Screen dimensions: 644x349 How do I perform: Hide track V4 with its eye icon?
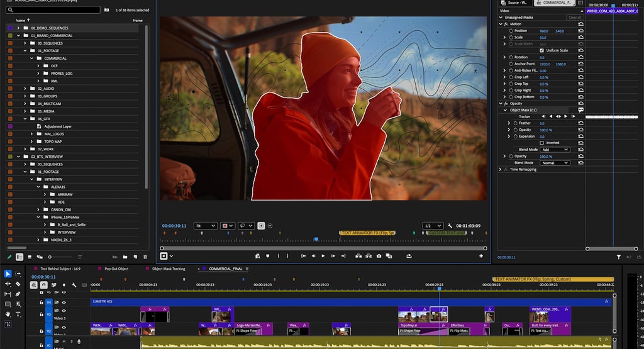[64, 302]
